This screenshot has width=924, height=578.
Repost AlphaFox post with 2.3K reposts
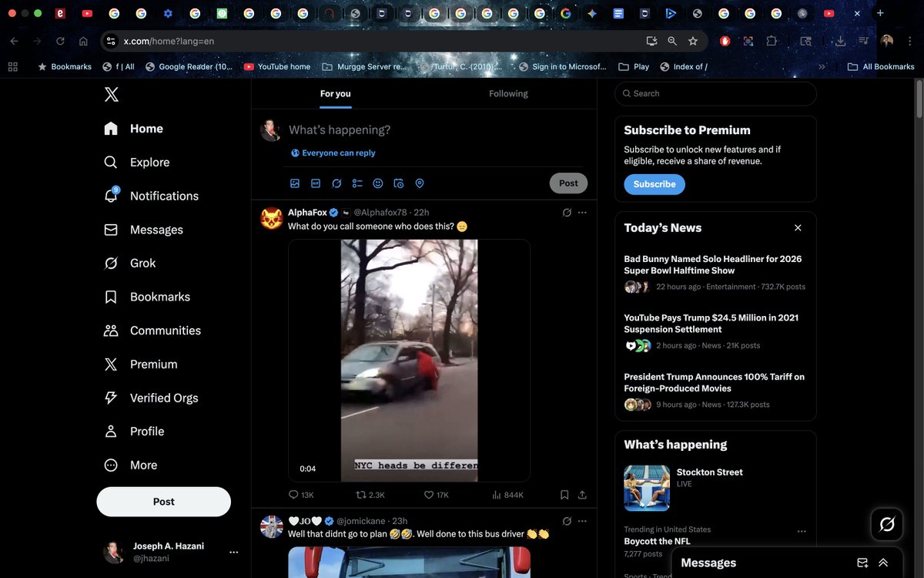[370, 495]
